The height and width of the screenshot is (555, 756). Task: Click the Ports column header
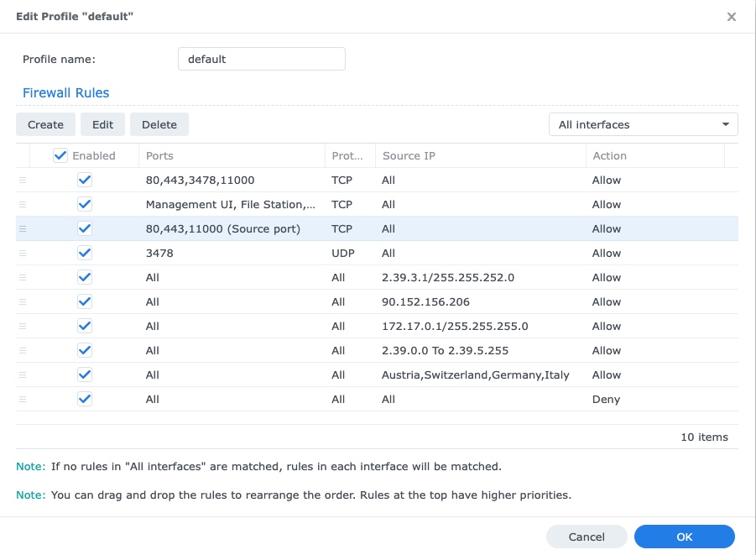point(159,155)
